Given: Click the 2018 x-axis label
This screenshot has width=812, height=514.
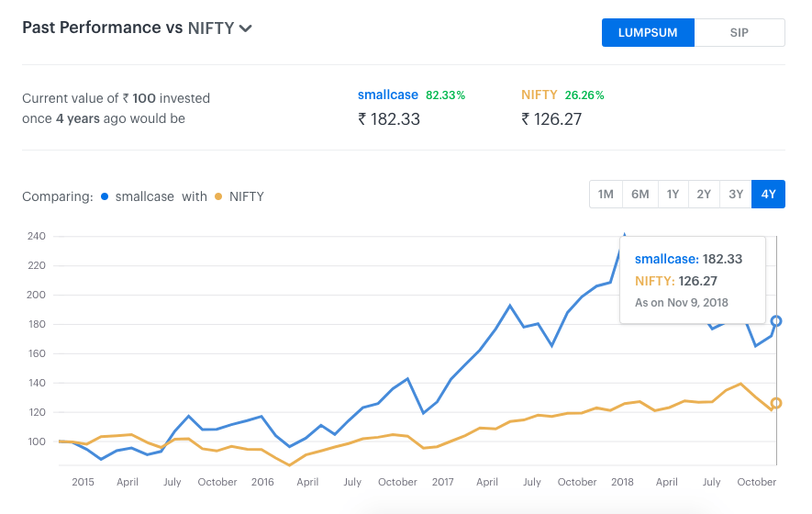Looking at the screenshot, I should (622, 482).
